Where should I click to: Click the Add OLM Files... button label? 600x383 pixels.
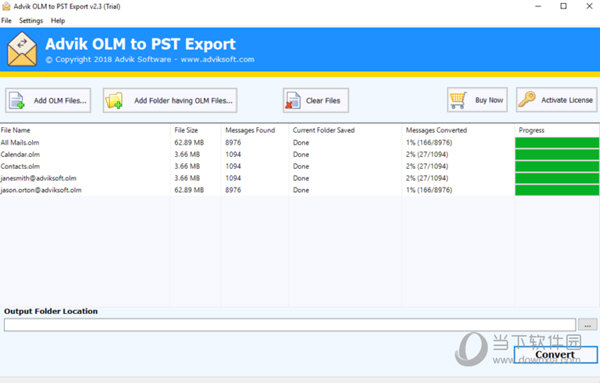click(x=60, y=101)
